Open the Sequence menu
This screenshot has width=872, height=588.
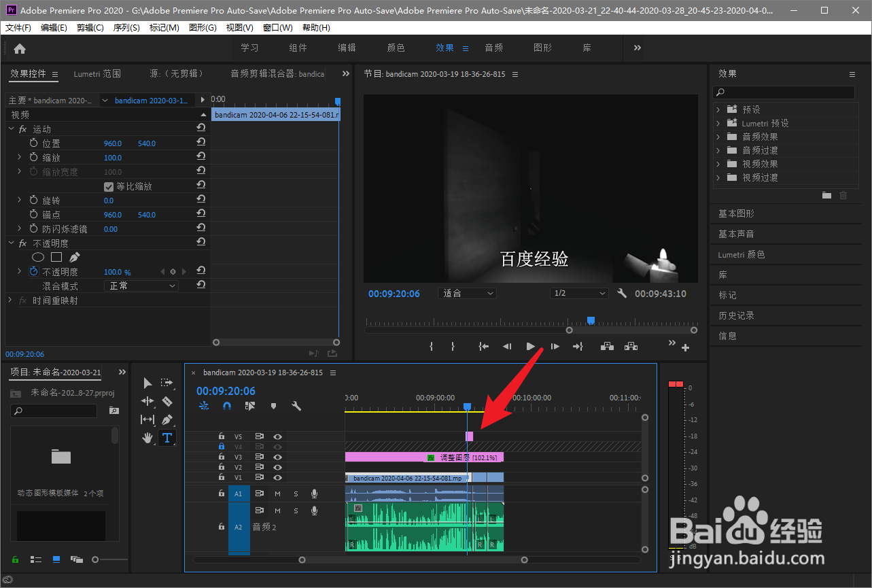[x=126, y=28]
